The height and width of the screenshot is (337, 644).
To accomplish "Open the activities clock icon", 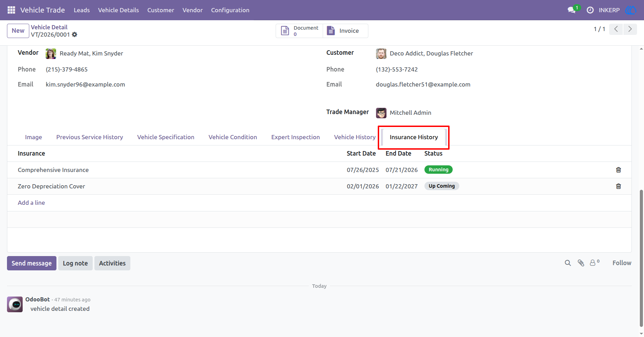I will pos(590,10).
